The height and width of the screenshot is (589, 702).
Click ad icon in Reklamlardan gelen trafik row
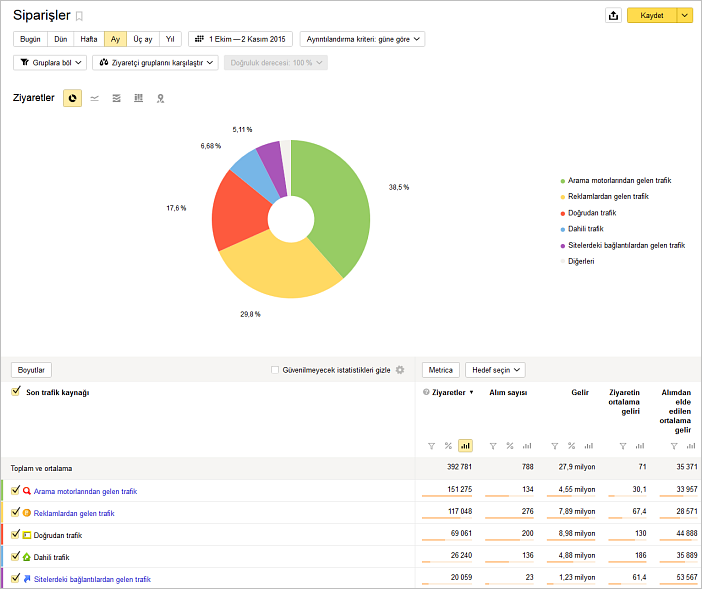click(x=27, y=513)
